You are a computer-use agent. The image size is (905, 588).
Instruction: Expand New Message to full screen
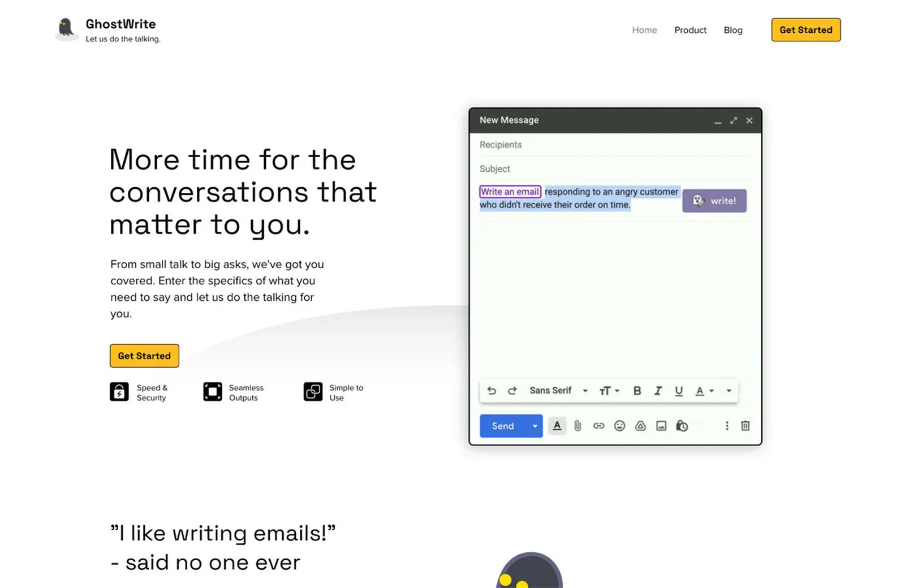click(734, 120)
